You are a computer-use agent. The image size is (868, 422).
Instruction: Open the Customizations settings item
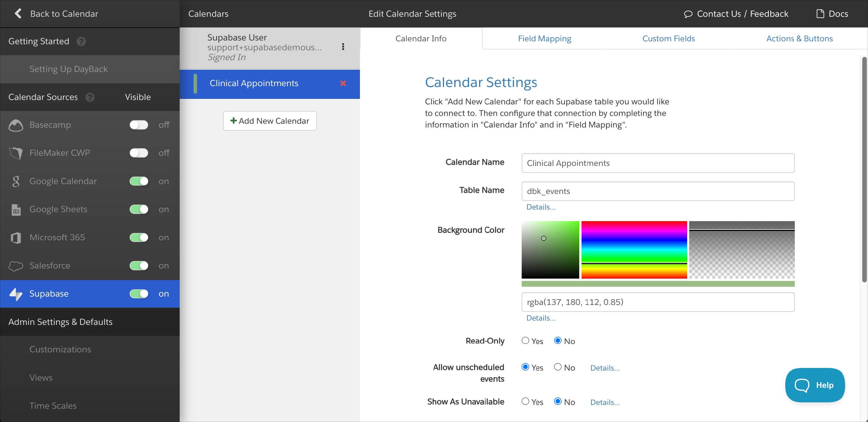[90, 349]
